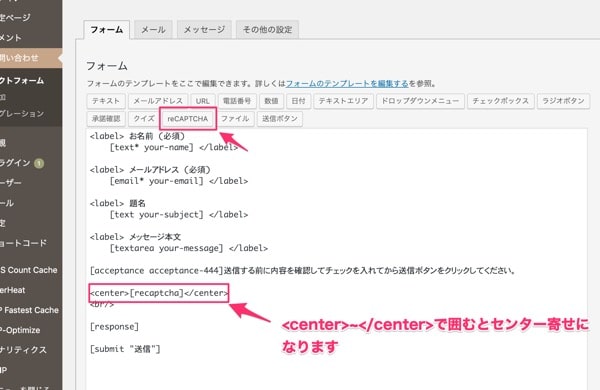The height and width of the screenshot is (390, 600).
Task: Insert a ファイル upload tag
Action: (235, 119)
